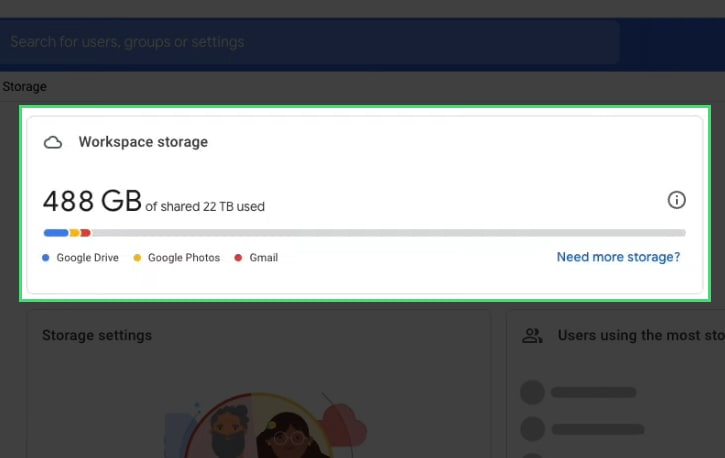Viewport: 725px width, 458px height.
Task: Click the Google Drive legend label
Action: coord(87,257)
